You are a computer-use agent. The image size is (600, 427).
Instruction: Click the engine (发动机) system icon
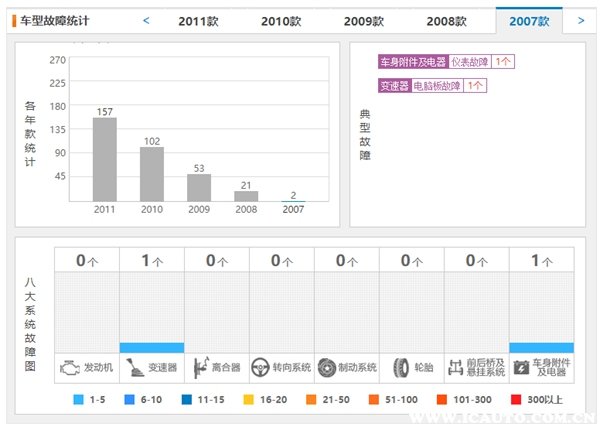70,367
